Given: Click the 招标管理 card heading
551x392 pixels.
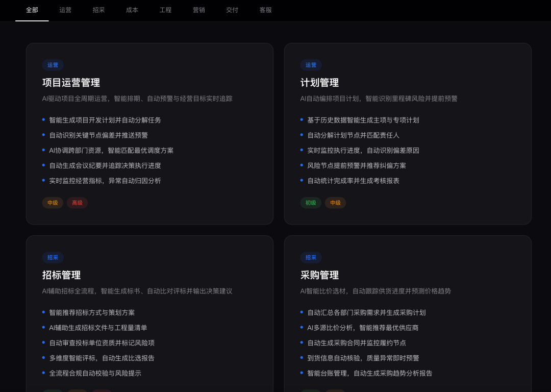Looking at the screenshot, I should [x=62, y=275].
